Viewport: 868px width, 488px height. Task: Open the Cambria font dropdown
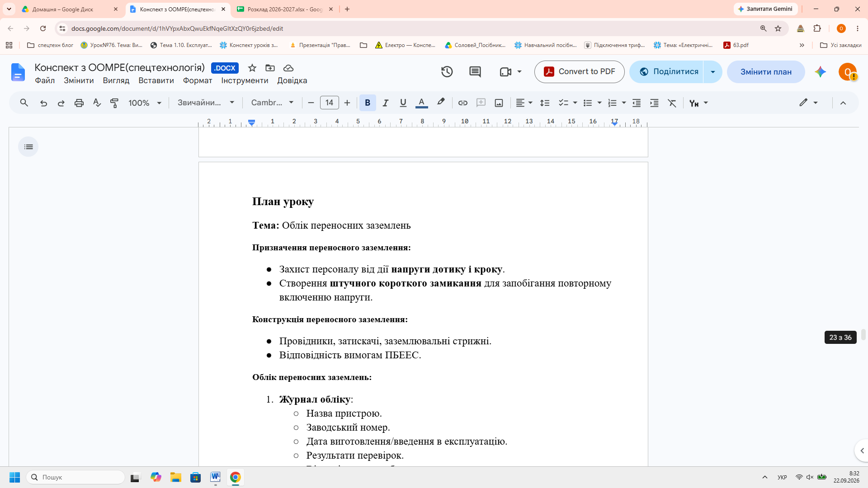[x=273, y=103]
